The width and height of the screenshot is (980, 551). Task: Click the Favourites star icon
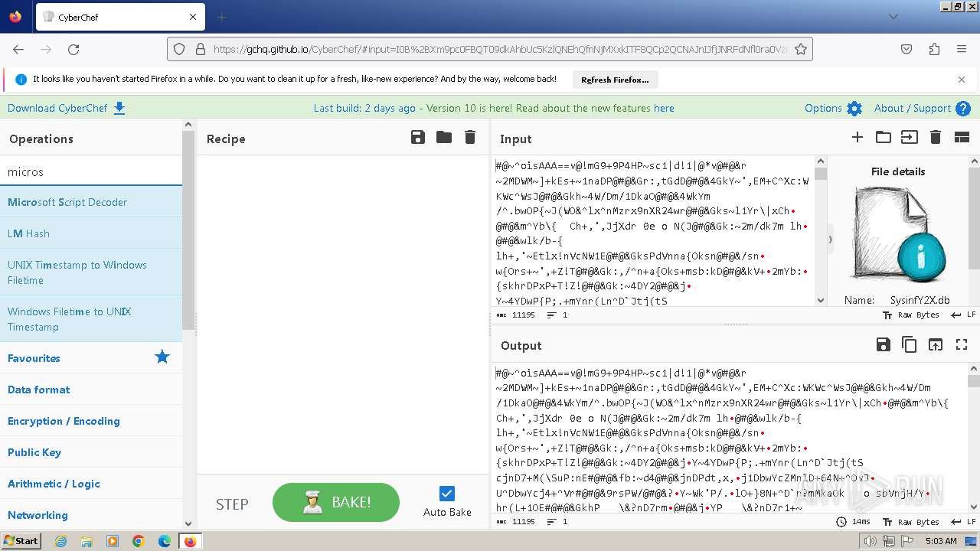(x=162, y=357)
